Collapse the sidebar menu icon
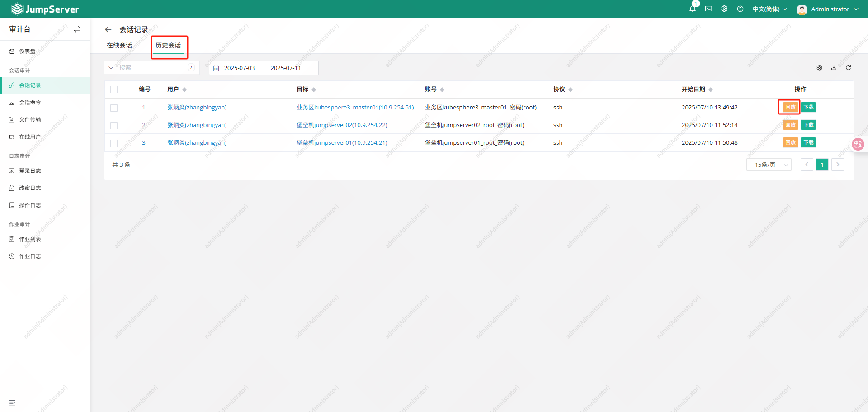 tap(12, 403)
